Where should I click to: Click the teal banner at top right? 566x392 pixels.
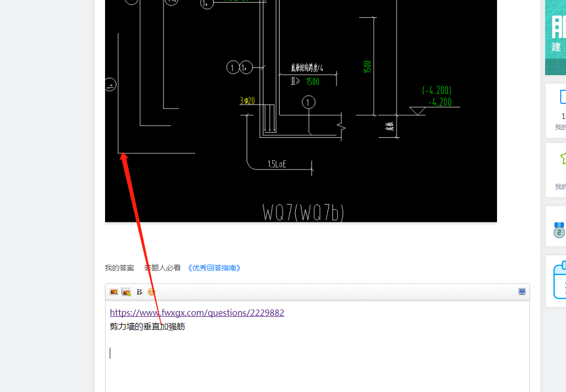(x=556, y=38)
